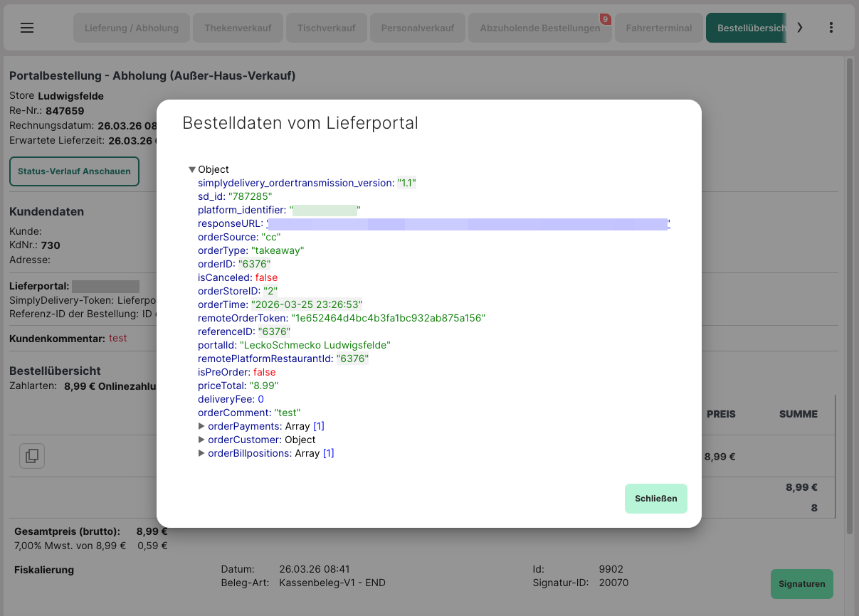Go to Personalverkauf tab
Image resolution: width=859 pixels, height=616 pixels.
(x=417, y=28)
